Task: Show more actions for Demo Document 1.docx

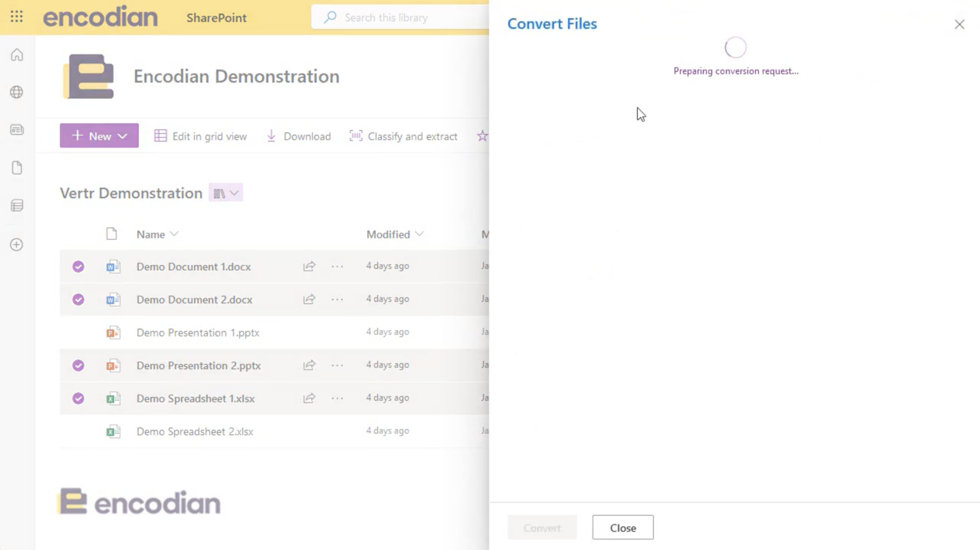Action: click(337, 266)
